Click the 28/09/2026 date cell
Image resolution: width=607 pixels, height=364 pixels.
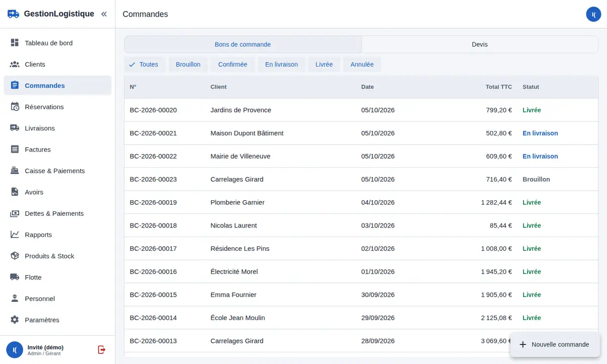click(378, 341)
